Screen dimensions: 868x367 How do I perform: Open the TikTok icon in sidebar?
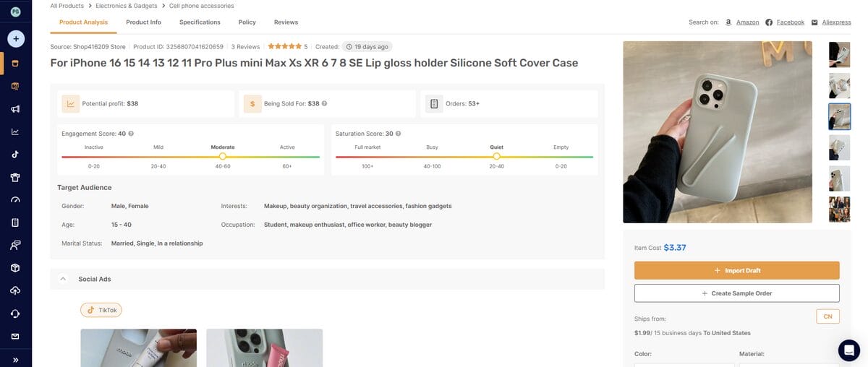click(x=15, y=154)
